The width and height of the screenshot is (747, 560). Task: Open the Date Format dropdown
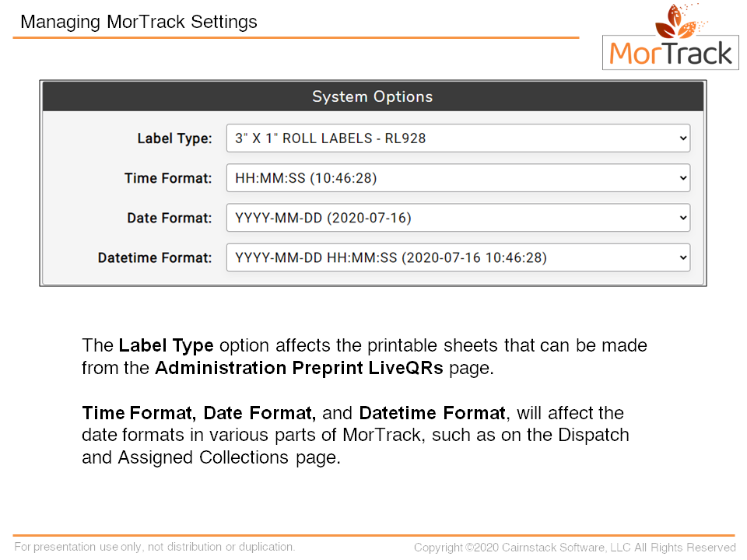458,218
